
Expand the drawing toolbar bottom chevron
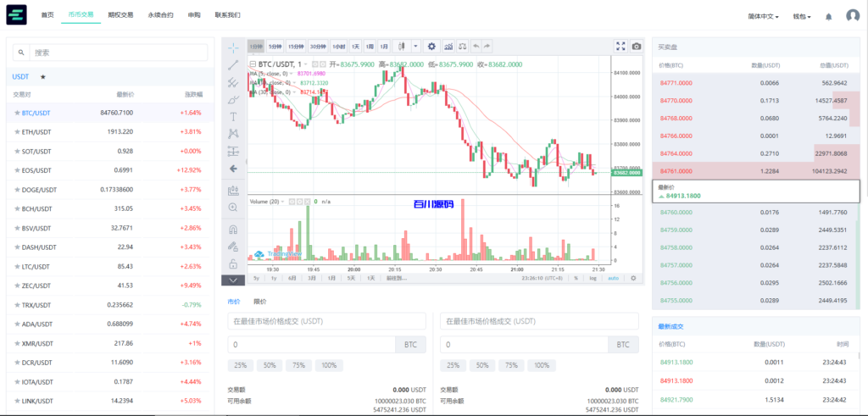click(233, 280)
